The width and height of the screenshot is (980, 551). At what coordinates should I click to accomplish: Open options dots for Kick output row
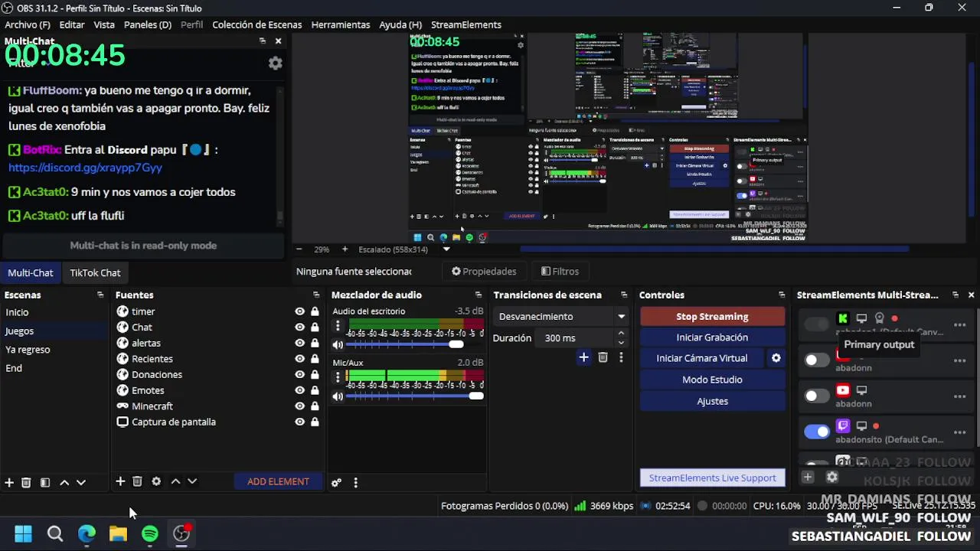tap(959, 324)
